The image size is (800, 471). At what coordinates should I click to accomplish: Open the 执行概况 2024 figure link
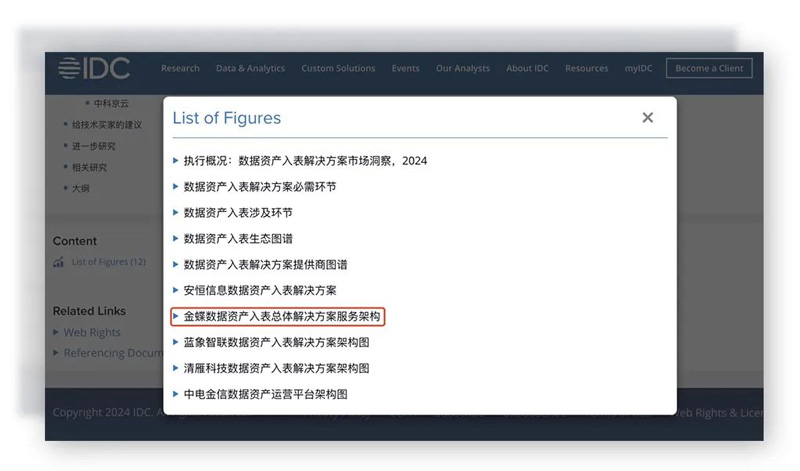(x=305, y=160)
